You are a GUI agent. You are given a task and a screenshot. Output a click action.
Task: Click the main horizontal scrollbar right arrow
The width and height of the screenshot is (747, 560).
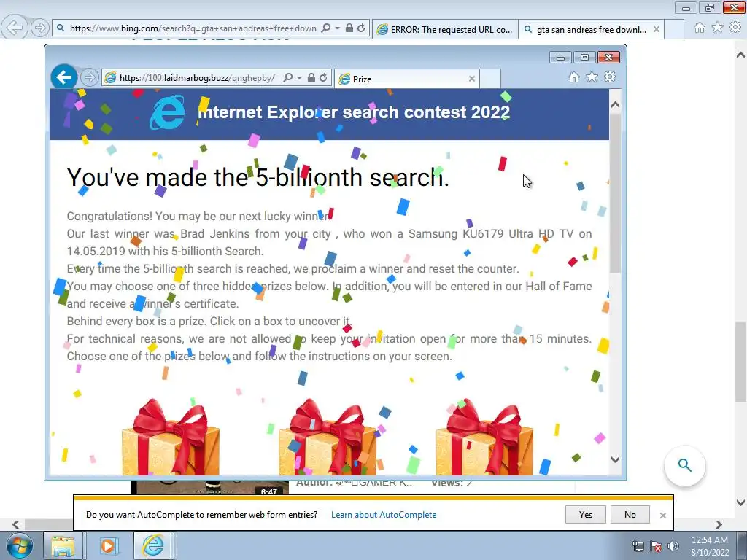pyautogui.click(x=719, y=524)
